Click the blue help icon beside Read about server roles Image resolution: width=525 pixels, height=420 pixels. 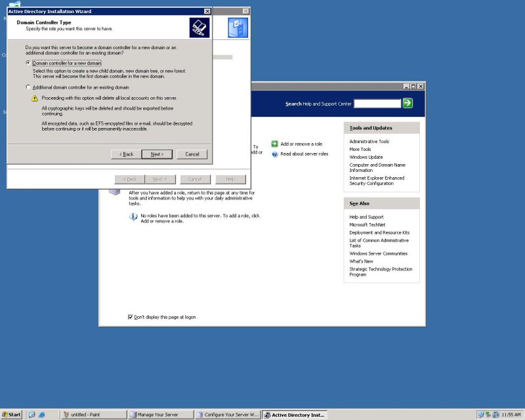click(x=275, y=154)
